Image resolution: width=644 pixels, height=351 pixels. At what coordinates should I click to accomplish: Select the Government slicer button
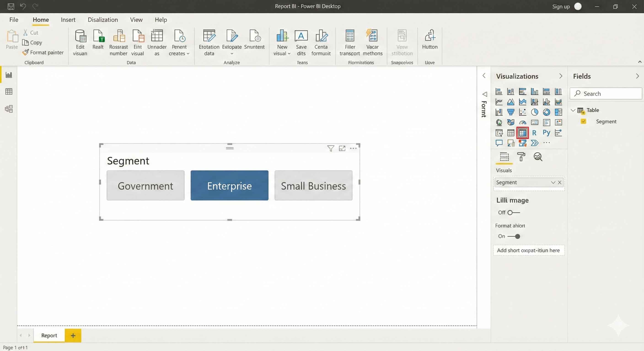145,186
